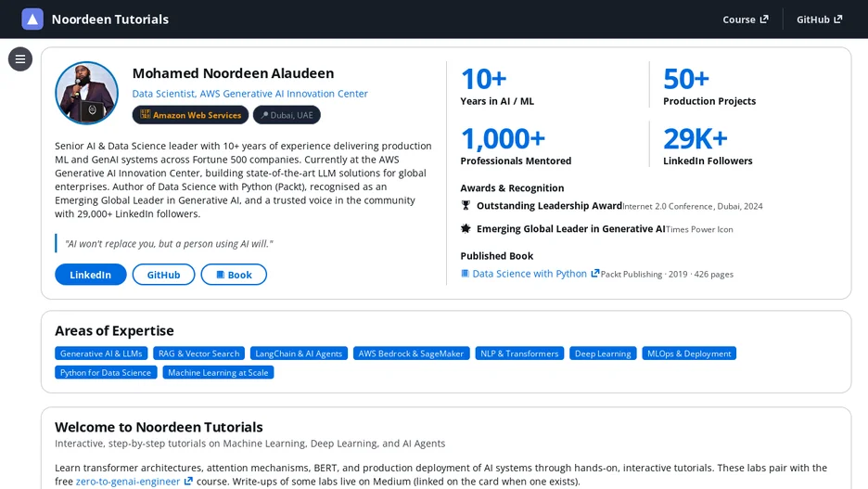The height and width of the screenshot is (489, 868).
Task: Click the profile photo avatar
Action: coord(86,93)
